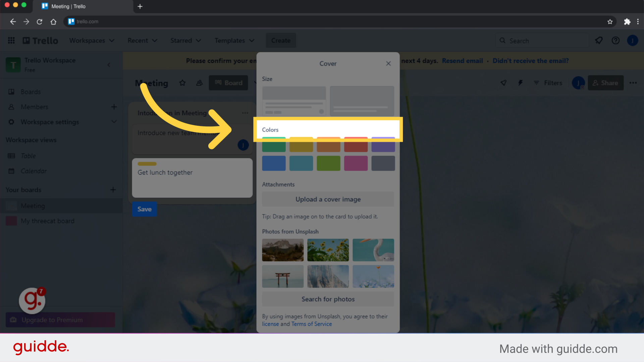Screen dimensions: 644x362
Task: Select the Table workspace view
Action: pos(28,156)
